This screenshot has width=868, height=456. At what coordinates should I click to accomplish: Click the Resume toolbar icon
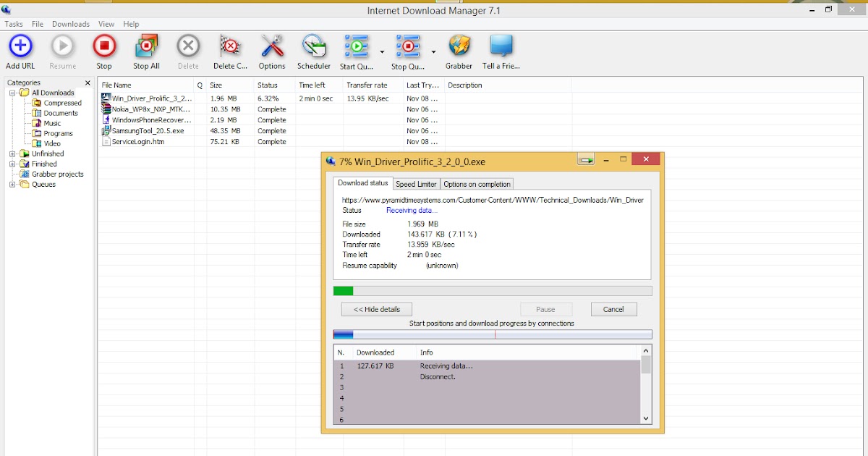[62, 46]
